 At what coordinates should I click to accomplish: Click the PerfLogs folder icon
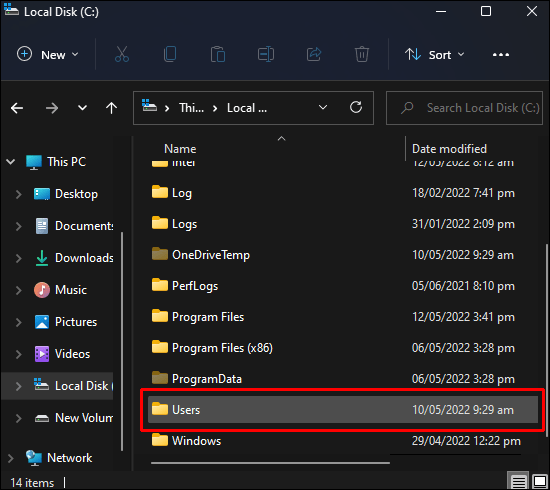[x=160, y=285]
